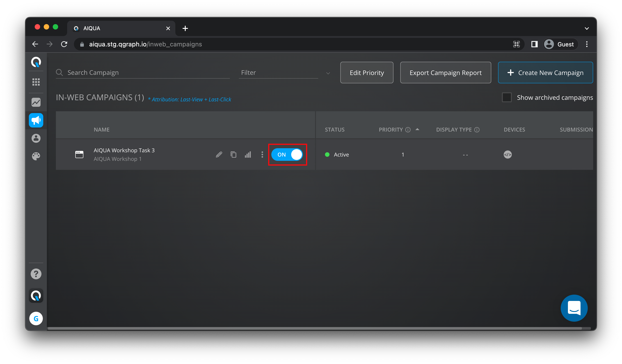Click Create New Campaign button
The image size is (622, 364).
coord(545,73)
